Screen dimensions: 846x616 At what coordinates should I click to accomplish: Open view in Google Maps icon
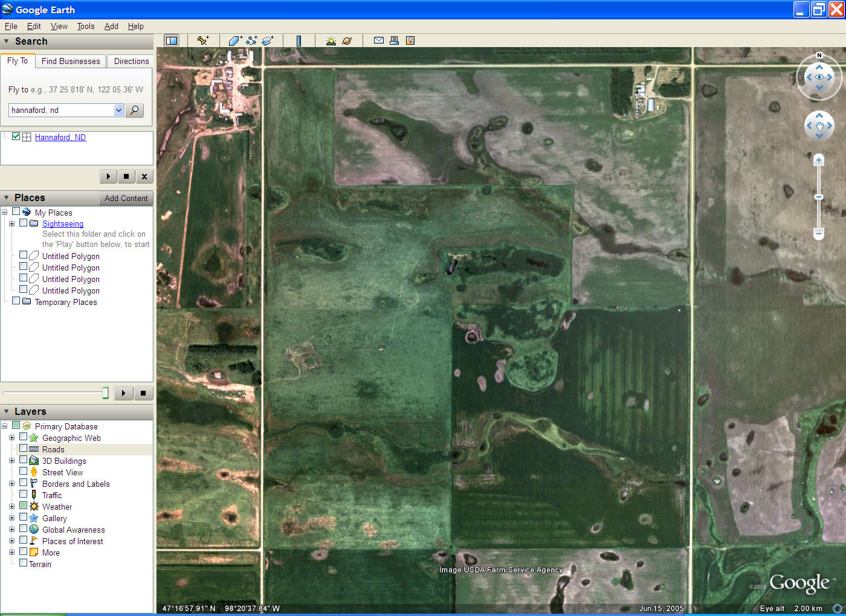[x=410, y=40]
